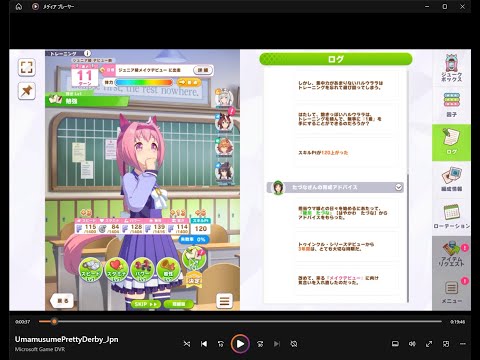Select the orange-haired support character portrait
The height and width of the screenshot is (360, 480).
point(224,147)
